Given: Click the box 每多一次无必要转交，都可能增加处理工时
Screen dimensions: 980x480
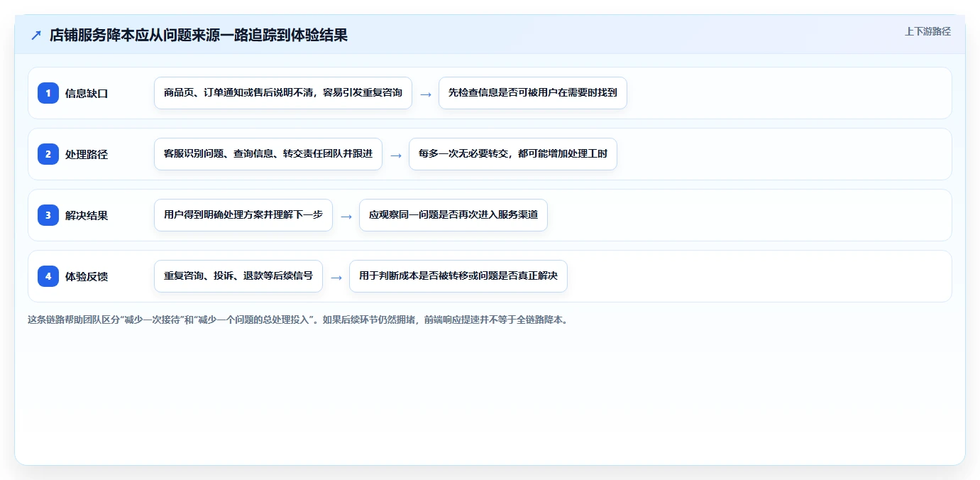Looking at the screenshot, I should click(513, 154).
